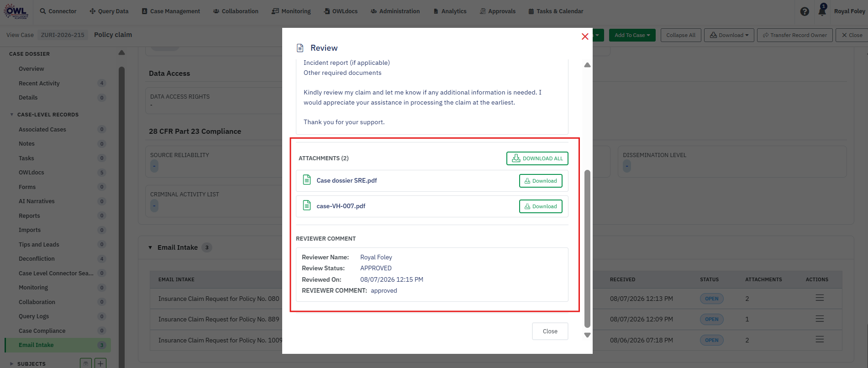Open Notes in sidebar
This screenshot has width=868, height=368.
[26, 144]
